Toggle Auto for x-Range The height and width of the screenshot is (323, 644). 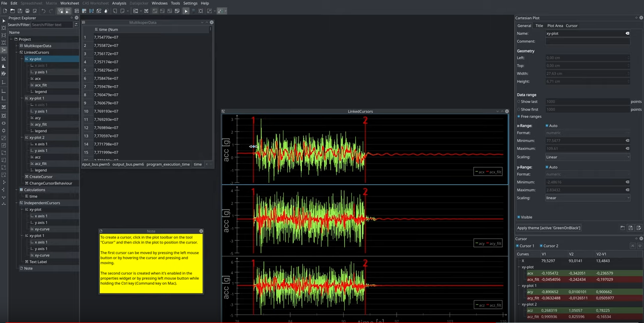547,125
